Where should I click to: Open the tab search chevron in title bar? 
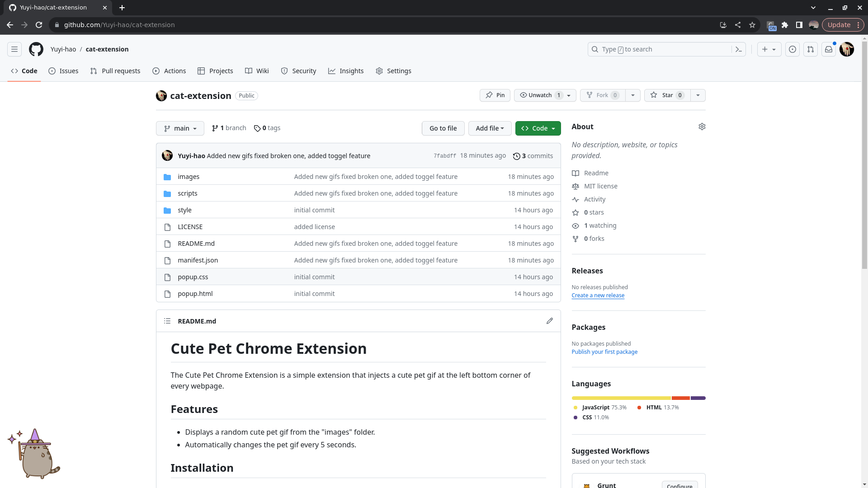(x=813, y=8)
